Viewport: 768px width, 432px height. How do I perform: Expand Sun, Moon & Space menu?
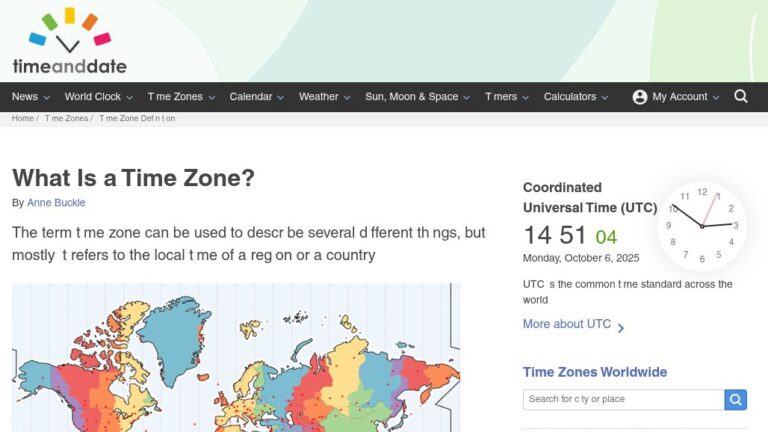417,97
